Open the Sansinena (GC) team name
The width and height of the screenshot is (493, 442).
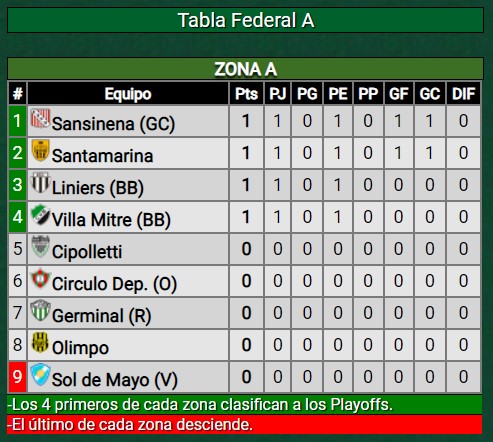point(113,124)
